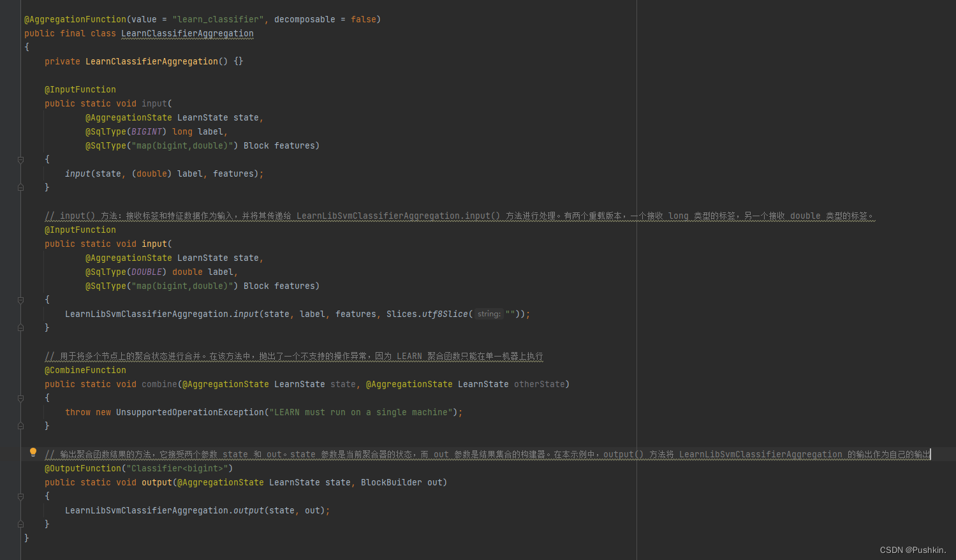
Task: Click the private LearnClassifierAggregation() constructor name
Action: pyautogui.click(x=152, y=62)
